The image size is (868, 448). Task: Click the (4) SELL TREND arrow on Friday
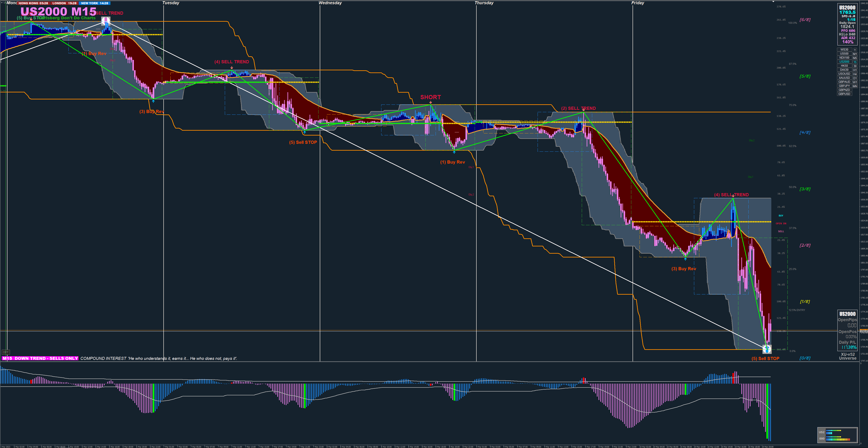pyautogui.click(x=733, y=196)
